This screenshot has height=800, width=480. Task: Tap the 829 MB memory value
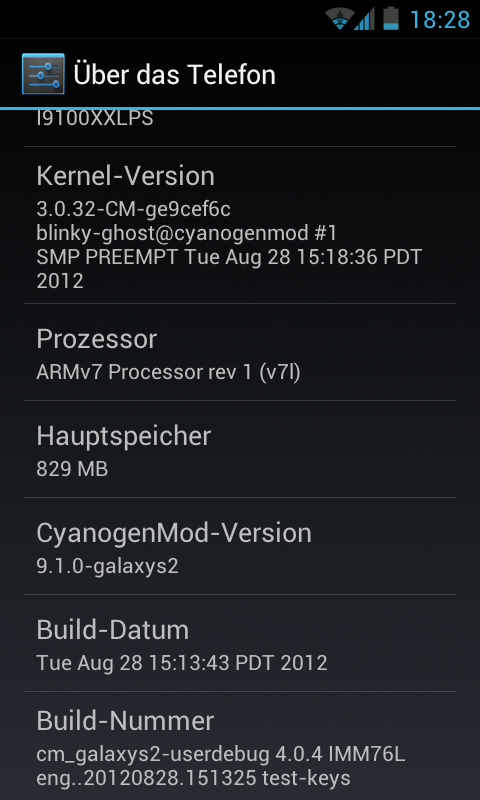coord(72,469)
